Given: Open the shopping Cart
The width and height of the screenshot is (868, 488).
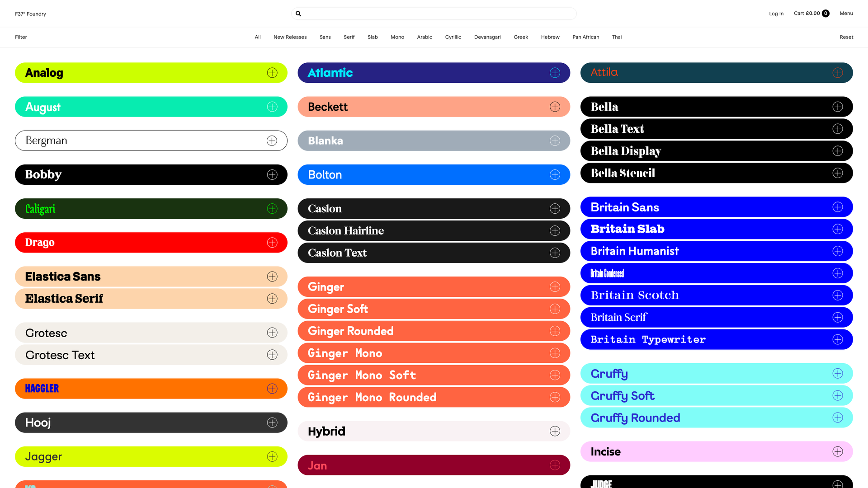Looking at the screenshot, I should pyautogui.click(x=811, y=13).
